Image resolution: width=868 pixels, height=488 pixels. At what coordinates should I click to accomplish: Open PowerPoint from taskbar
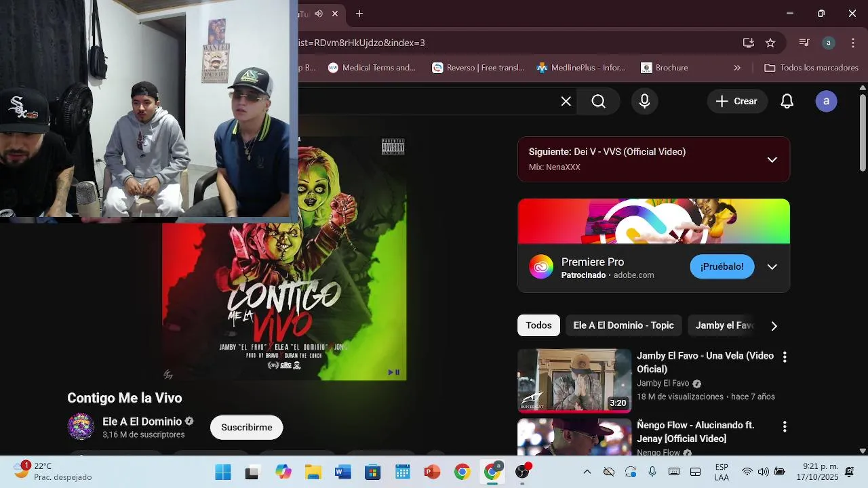[432, 472]
